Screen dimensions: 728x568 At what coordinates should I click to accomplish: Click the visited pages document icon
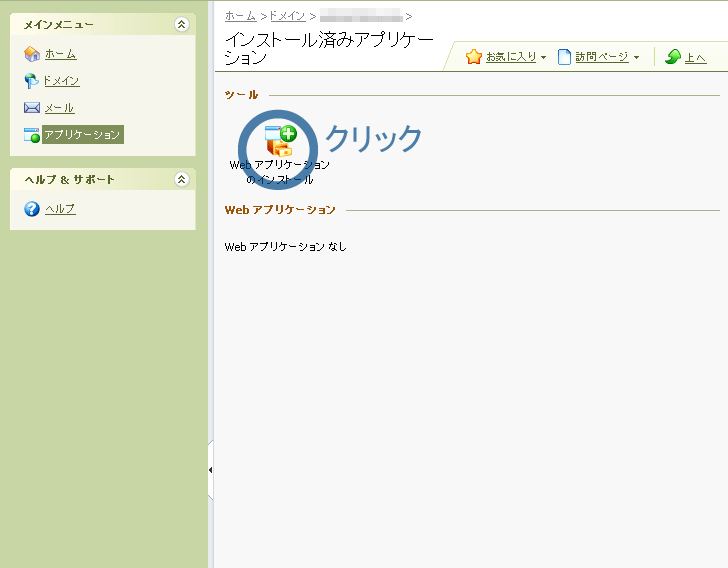[x=564, y=57]
